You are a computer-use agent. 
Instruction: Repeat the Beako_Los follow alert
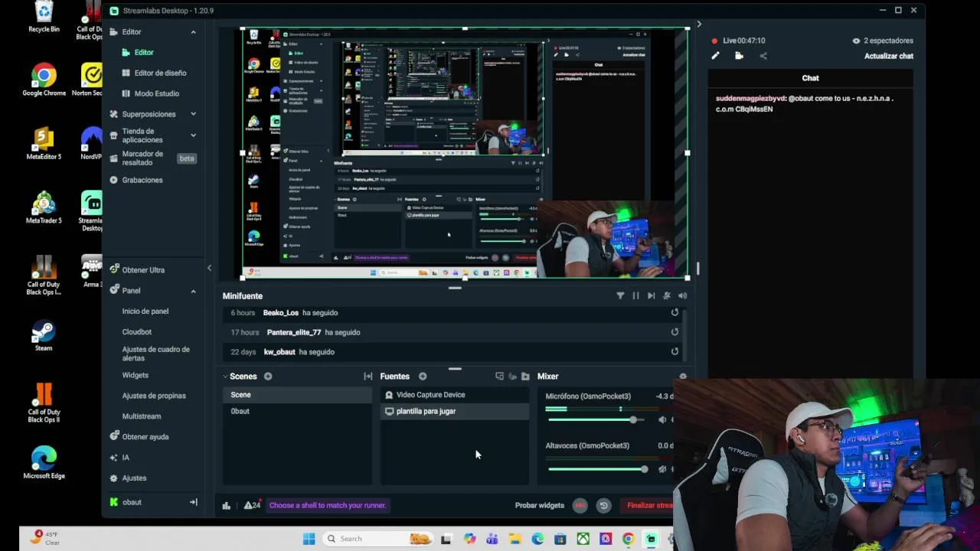tap(675, 312)
